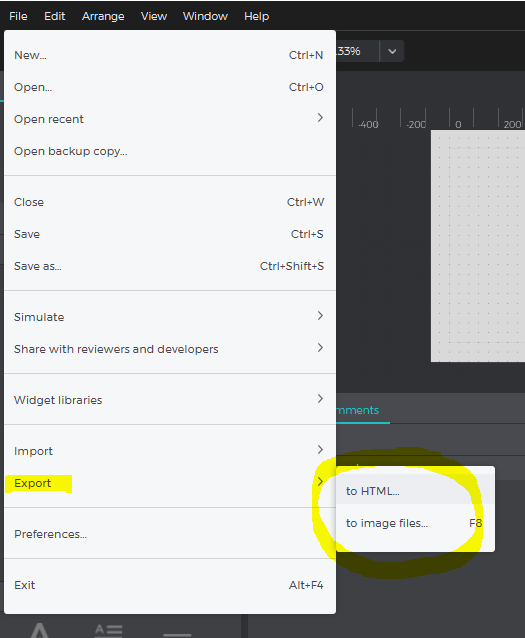Choose Save as... entry
Image resolution: width=525 pixels, height=638 pixels.
point(170,266)
